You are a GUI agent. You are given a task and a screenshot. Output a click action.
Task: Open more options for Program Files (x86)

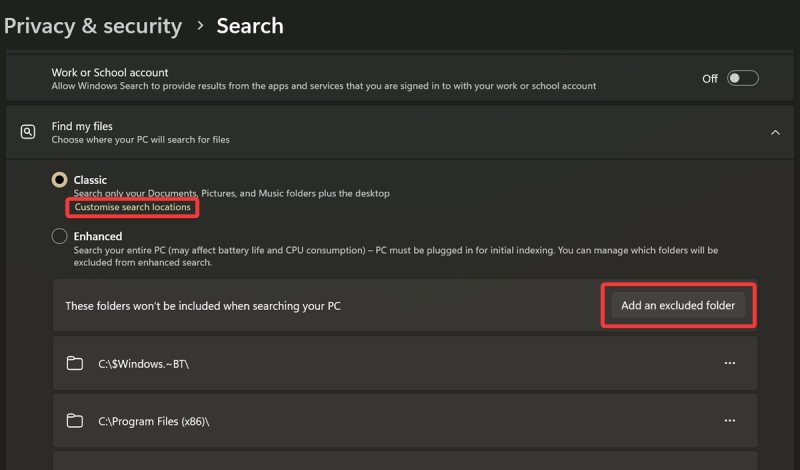click(x=729, y=421)
